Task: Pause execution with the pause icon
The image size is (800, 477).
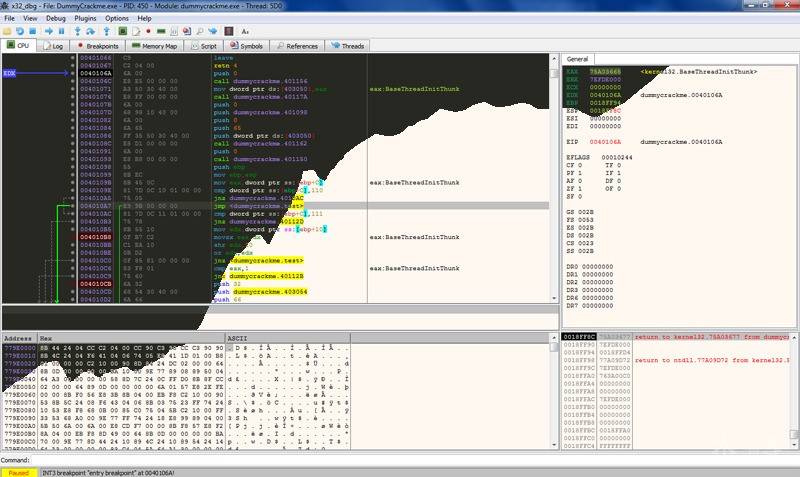Action: [61, 32]
